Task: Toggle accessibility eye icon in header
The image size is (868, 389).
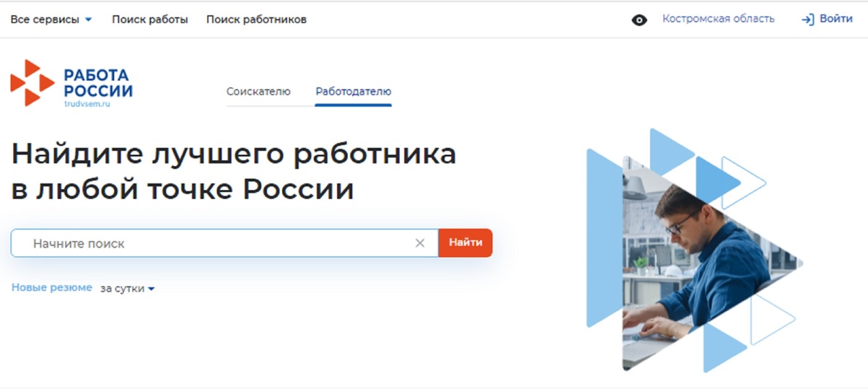Action: coord(639,20)
